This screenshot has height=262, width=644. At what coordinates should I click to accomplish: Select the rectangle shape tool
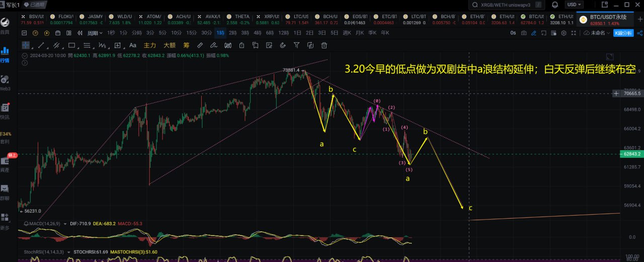click(71, 45)
